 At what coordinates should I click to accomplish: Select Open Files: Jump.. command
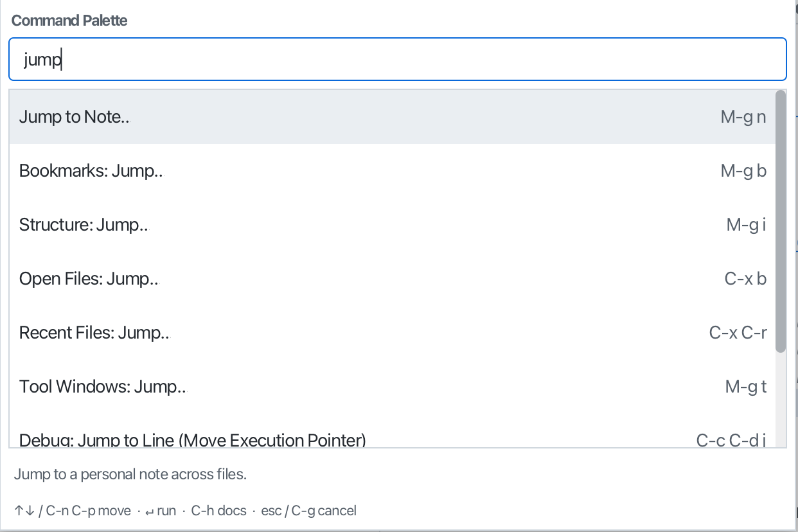click(393, 279)
